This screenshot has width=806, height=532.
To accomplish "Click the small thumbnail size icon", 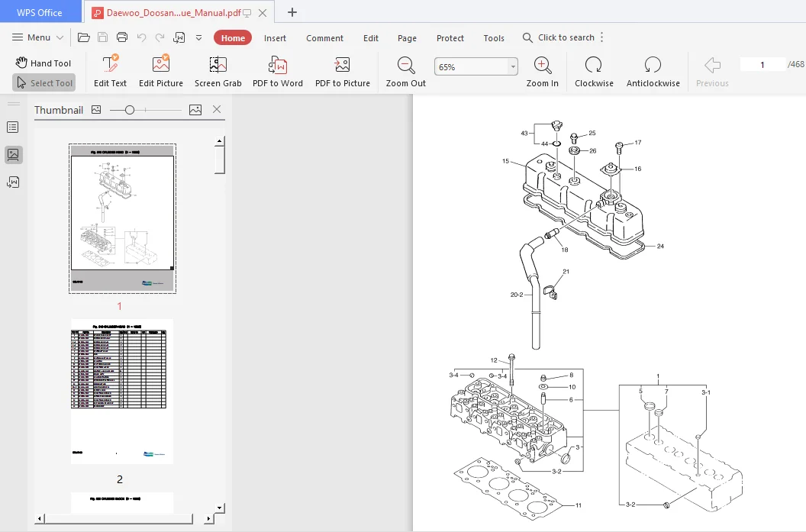I will pyautogui.click(x=96, y=109).
